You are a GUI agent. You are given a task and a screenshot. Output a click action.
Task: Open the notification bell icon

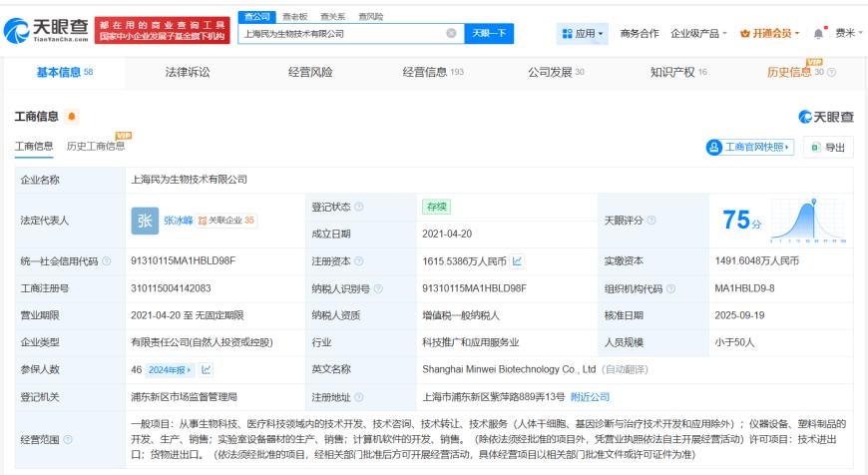pos(819,34)
